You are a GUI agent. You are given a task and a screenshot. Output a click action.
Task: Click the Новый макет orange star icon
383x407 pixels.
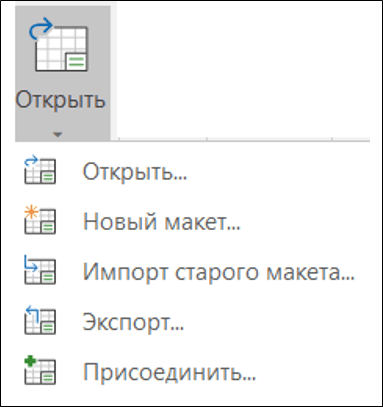[40, 220]
